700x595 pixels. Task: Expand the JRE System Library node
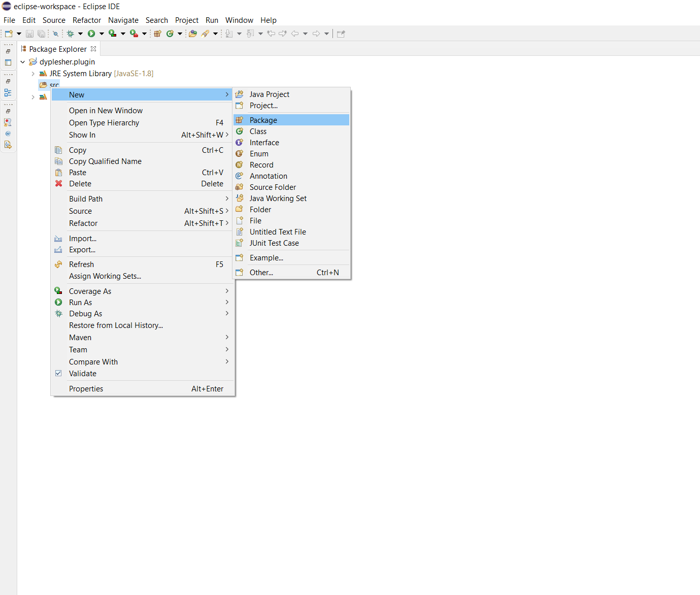point(33,74)
